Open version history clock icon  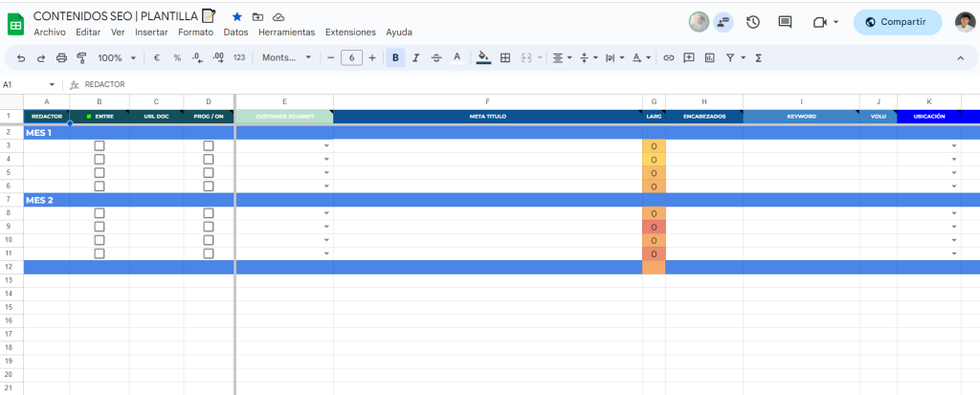click(753, 22)
